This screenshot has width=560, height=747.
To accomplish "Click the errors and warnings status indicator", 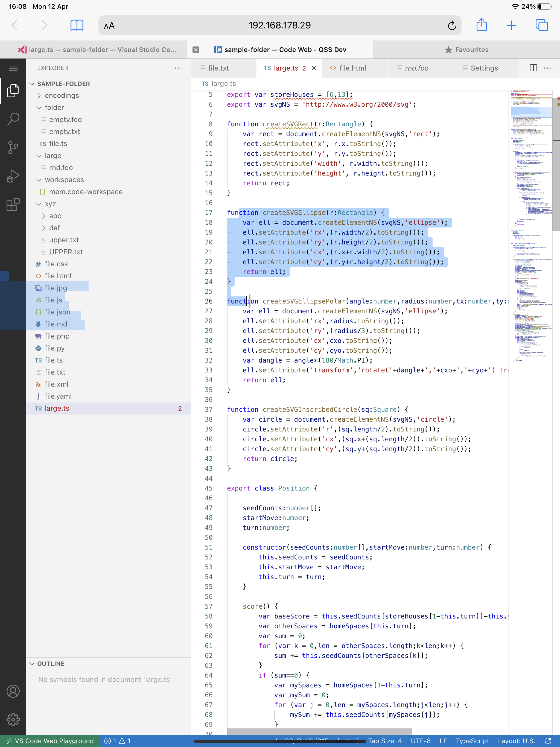I will coord(117,741).
